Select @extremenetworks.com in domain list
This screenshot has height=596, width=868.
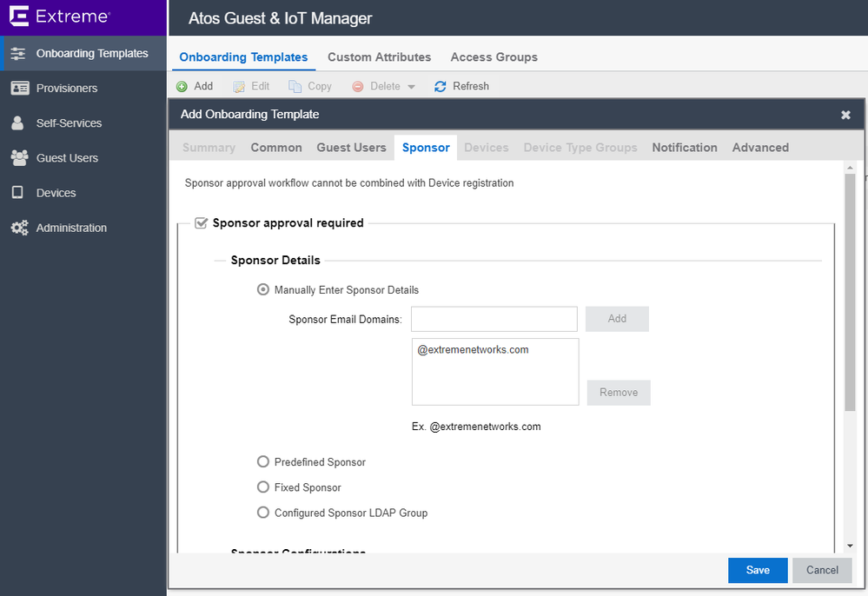coord(473,350)
